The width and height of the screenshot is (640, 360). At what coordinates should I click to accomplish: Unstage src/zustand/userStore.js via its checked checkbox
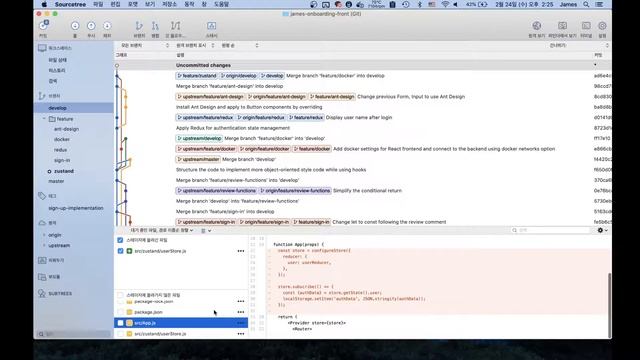(x=120, y=251)
